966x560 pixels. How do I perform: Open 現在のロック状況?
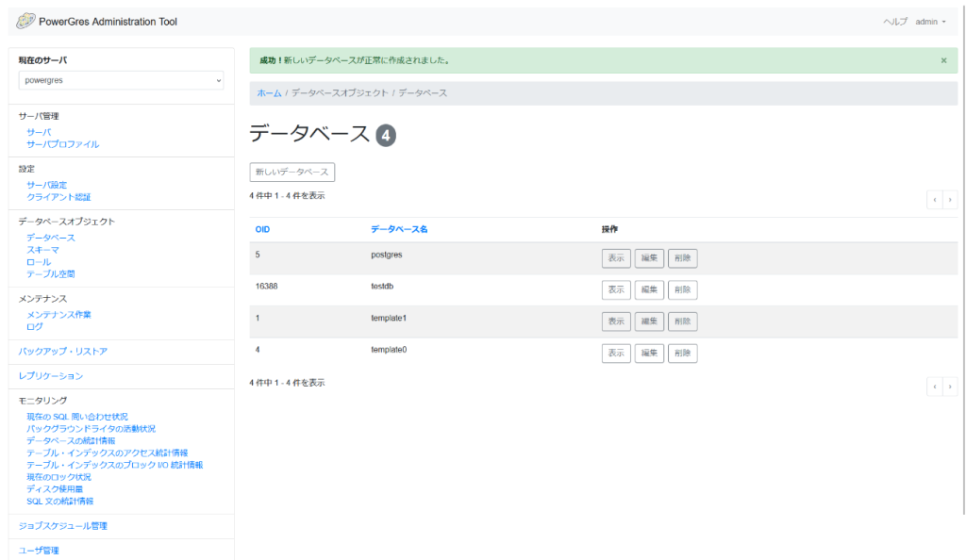point(58,477)
